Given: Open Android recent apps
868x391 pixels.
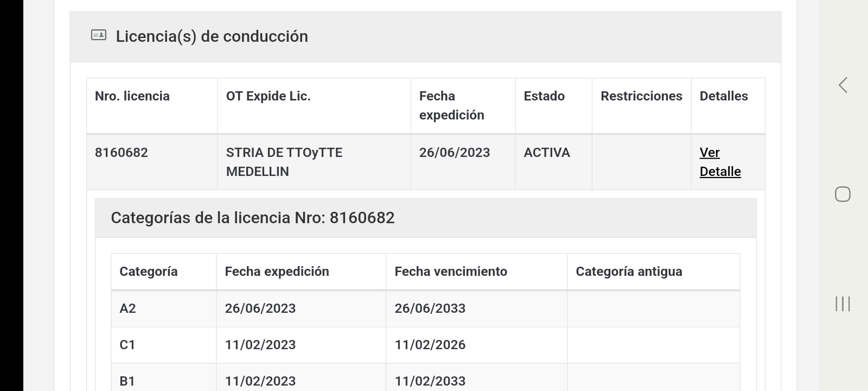Looking at the screenshot, I should pyautogui.click(x=843, y=304).
